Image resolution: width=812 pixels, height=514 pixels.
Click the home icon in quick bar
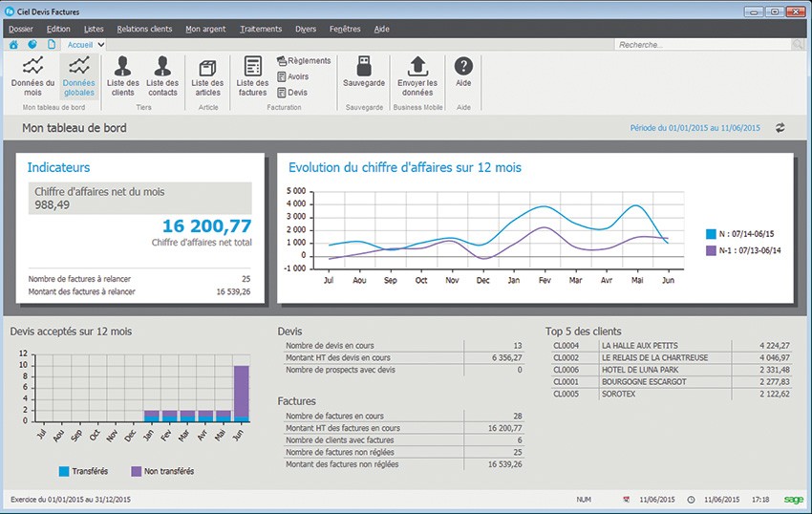pyautogui.click(x=14, y=44)
